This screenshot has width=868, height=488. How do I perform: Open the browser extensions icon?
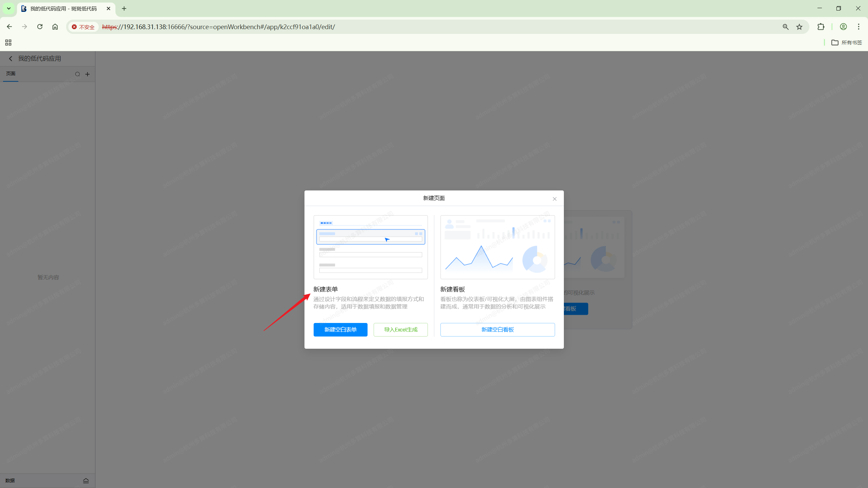coord(821,27)
